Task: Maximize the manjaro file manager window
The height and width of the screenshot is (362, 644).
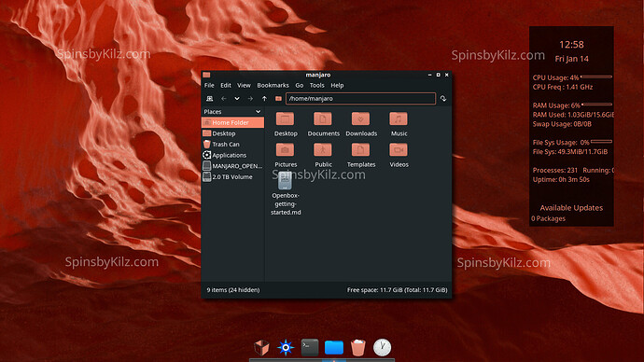Action: tap(439, 75)
